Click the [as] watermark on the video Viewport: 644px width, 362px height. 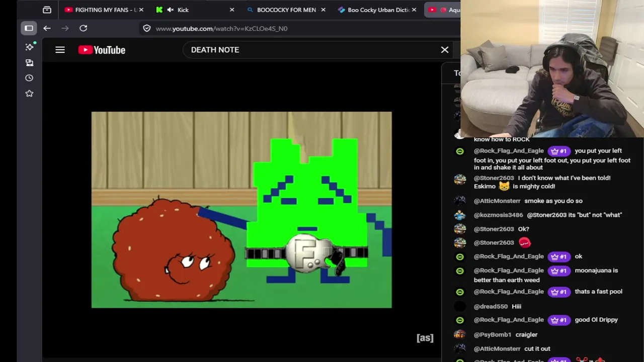[425, 338]
